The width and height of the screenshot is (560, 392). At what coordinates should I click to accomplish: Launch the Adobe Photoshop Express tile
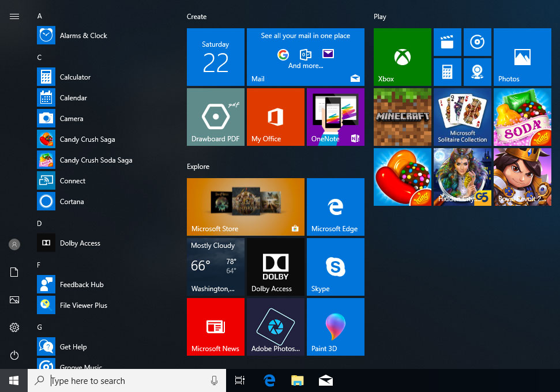(276, 327)
